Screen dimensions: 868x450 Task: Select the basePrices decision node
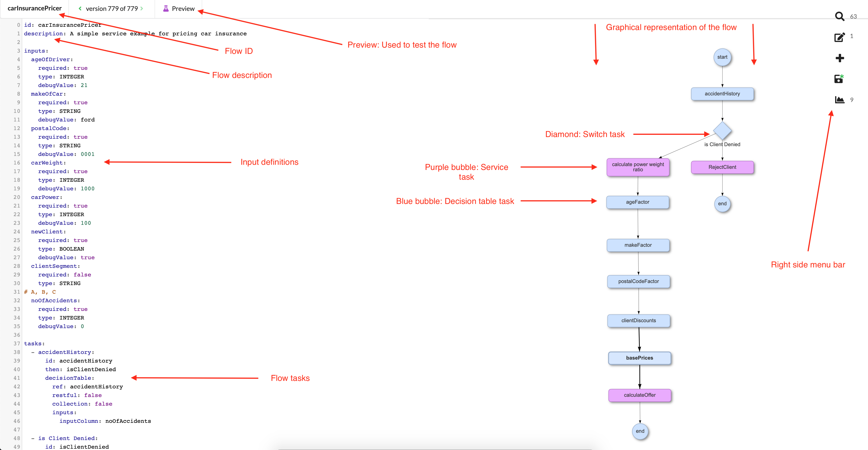[x=639, y=358]
